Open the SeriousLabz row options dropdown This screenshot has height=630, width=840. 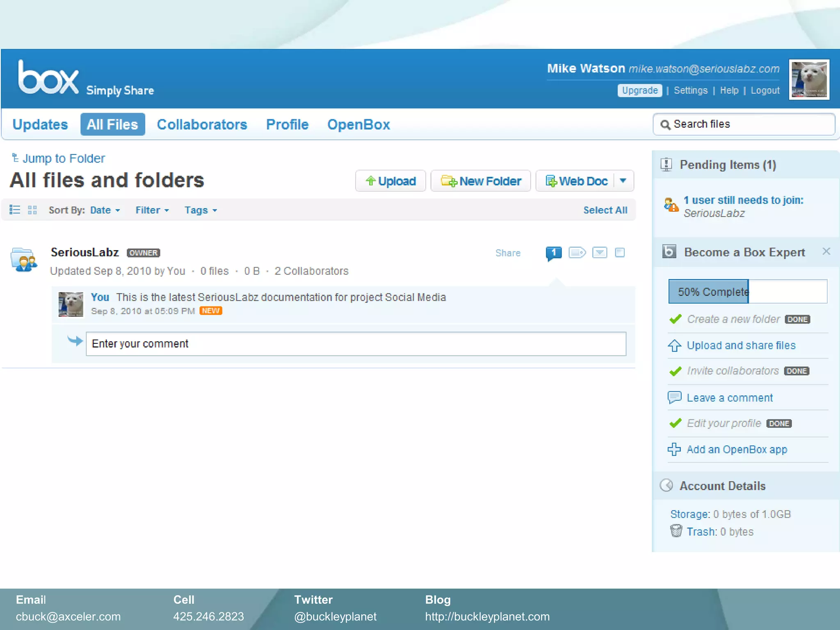(x=600, y=253)
